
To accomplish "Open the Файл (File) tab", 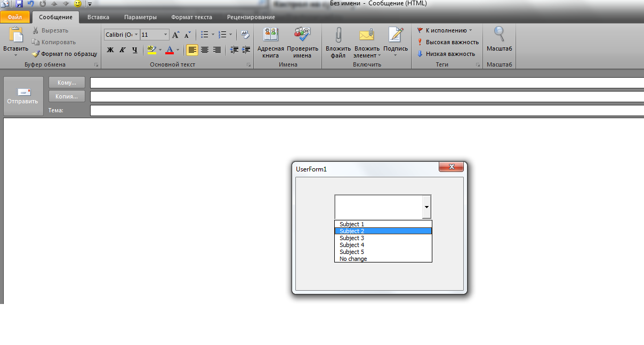I will (14, 17).
